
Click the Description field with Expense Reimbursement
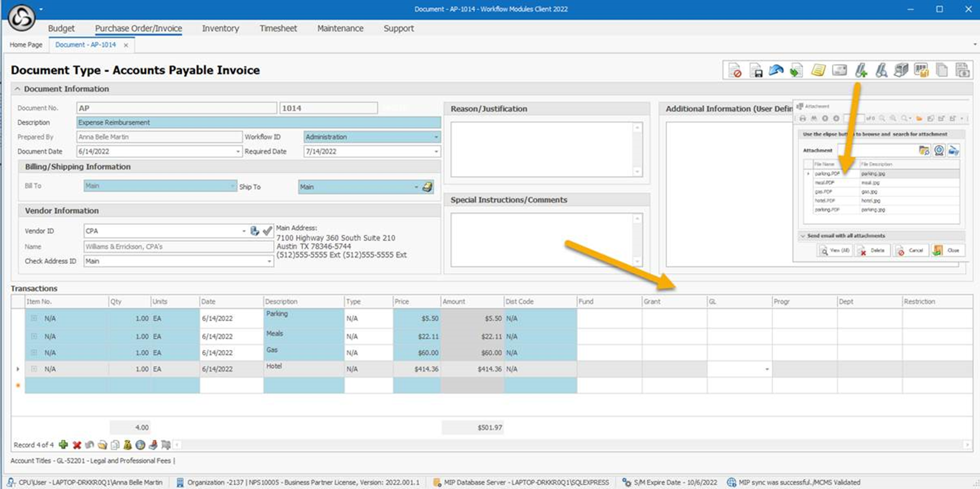[x=258, y=122]
